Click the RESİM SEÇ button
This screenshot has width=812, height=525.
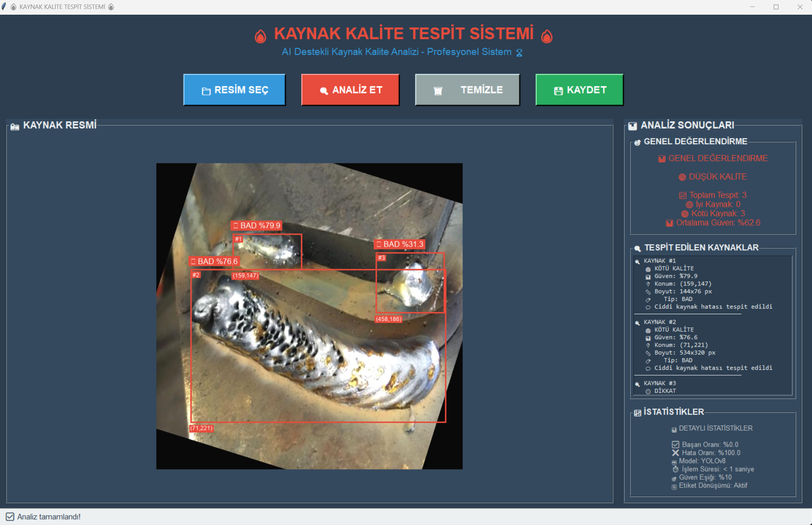[x=234, y=90]
